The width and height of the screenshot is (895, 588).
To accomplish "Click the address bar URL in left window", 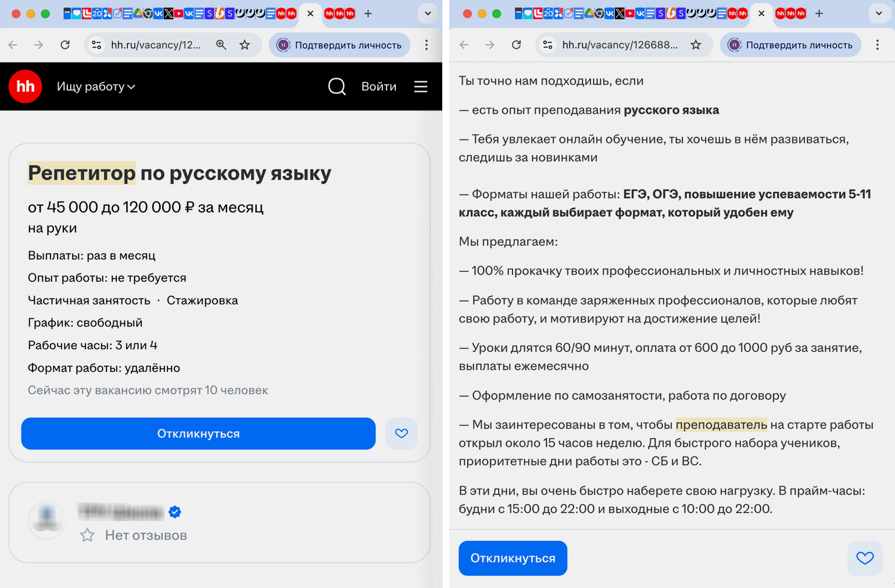I will point(156,45).
